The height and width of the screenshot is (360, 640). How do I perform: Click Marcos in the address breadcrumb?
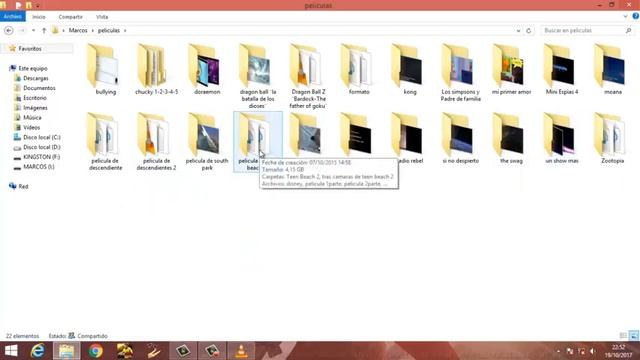click(x=78, y=31)
